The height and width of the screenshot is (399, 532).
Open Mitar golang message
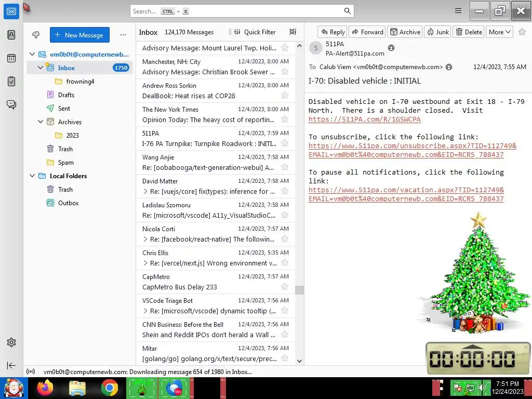pos(216,353)
